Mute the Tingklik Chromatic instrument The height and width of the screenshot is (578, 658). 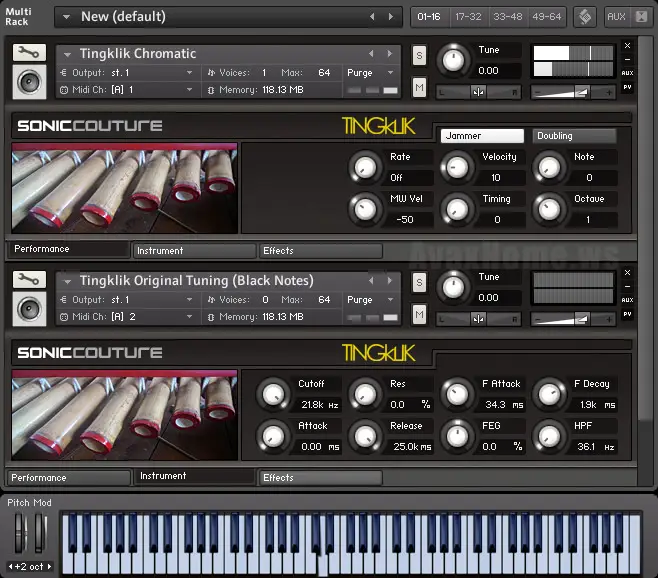tap(419, 87)
